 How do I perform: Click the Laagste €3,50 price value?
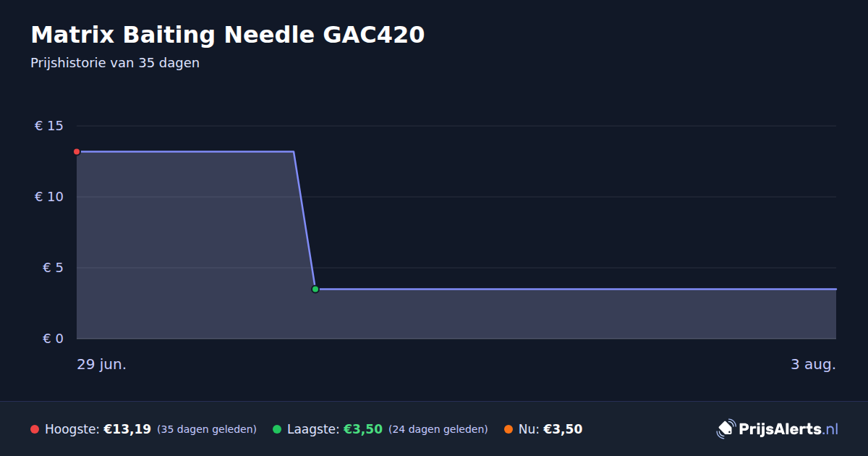click(363, 429)
